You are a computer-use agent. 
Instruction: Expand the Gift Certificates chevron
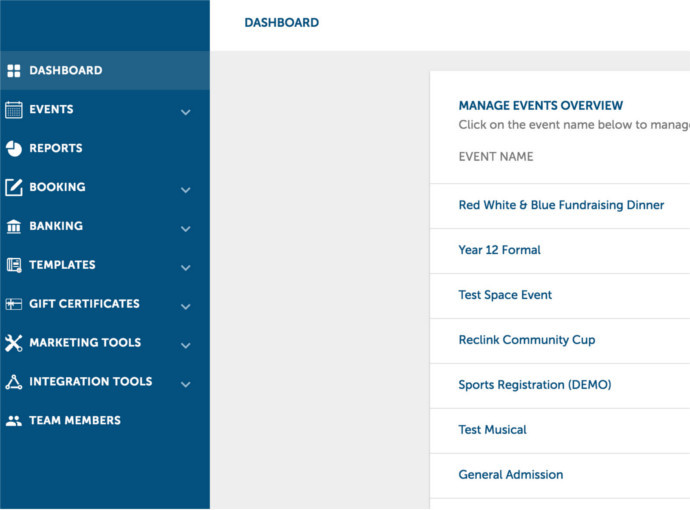185,306
